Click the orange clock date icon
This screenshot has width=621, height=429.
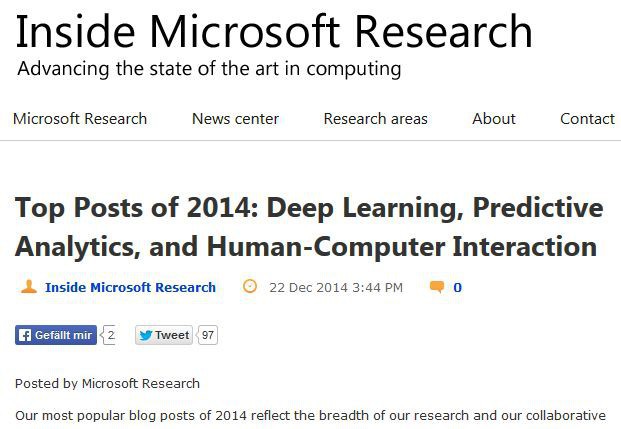point(250,286)
